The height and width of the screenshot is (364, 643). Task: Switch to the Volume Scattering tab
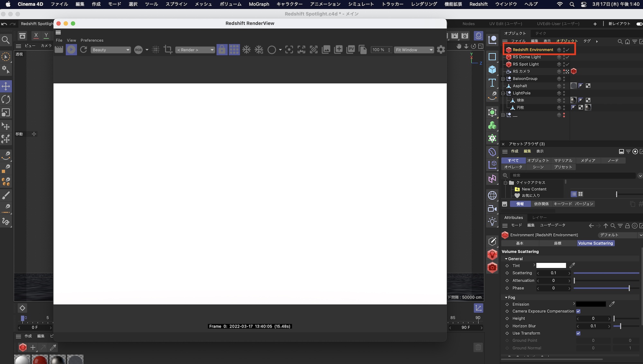(x=595, y=243)
